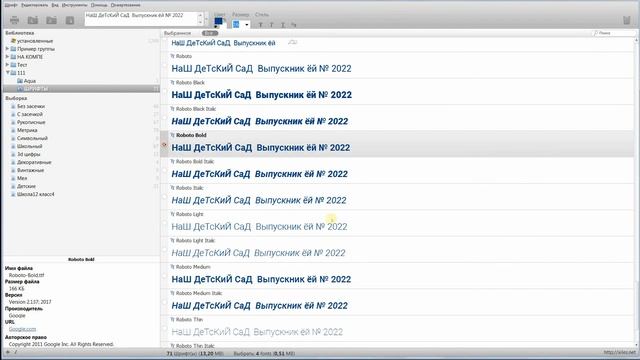Image resolution: width=640 pixels, height=360 pixels.
Task: Open the Шрифт menu
Action: pyautogui.click(x=11, y=5)
